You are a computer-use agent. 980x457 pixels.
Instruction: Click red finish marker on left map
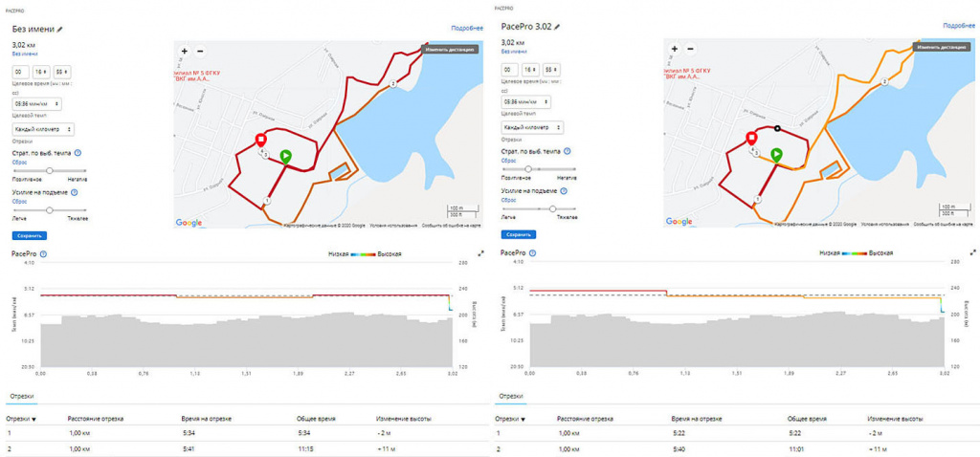click(260, 140)
